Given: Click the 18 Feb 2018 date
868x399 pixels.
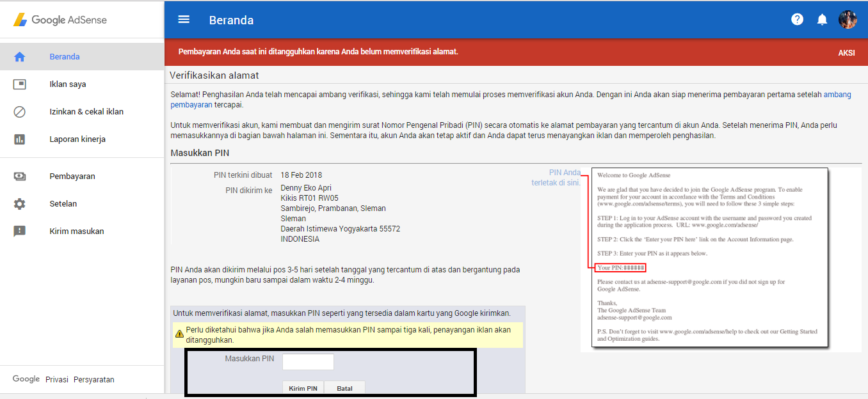Looking at the screenshot, I should (x=301, y=175).
